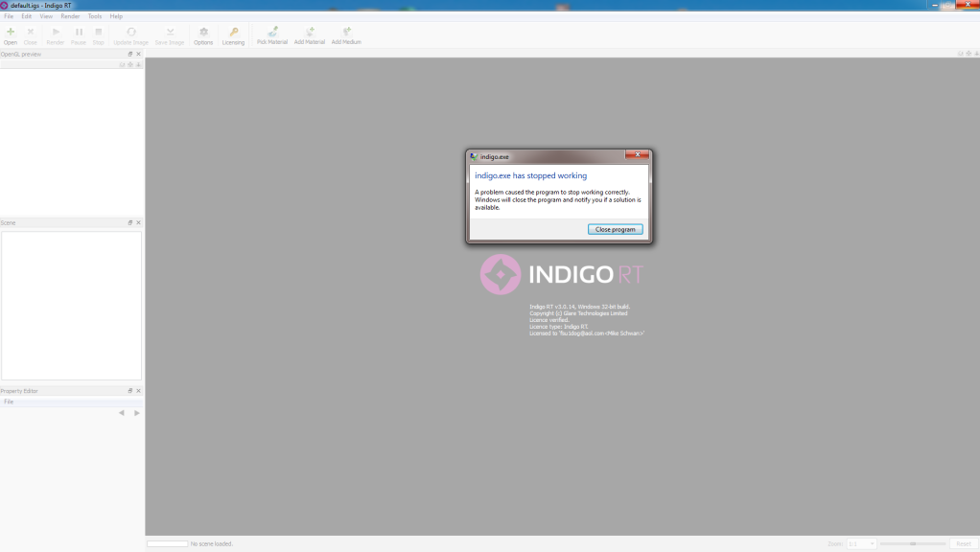Screen dimensions: 980x552
Task: Click the render view rotate icon
Action: (x=961, y=54)
